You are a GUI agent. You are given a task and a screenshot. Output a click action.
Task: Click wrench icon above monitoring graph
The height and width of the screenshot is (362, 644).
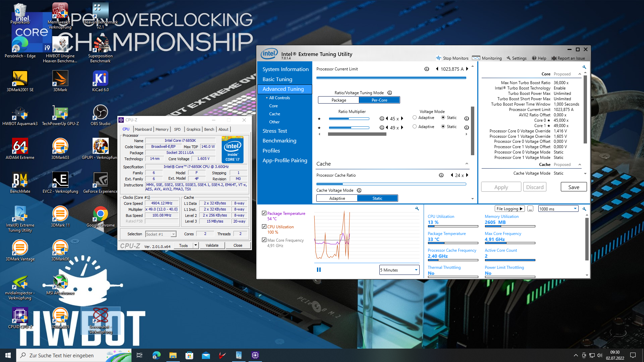point(417,208)
